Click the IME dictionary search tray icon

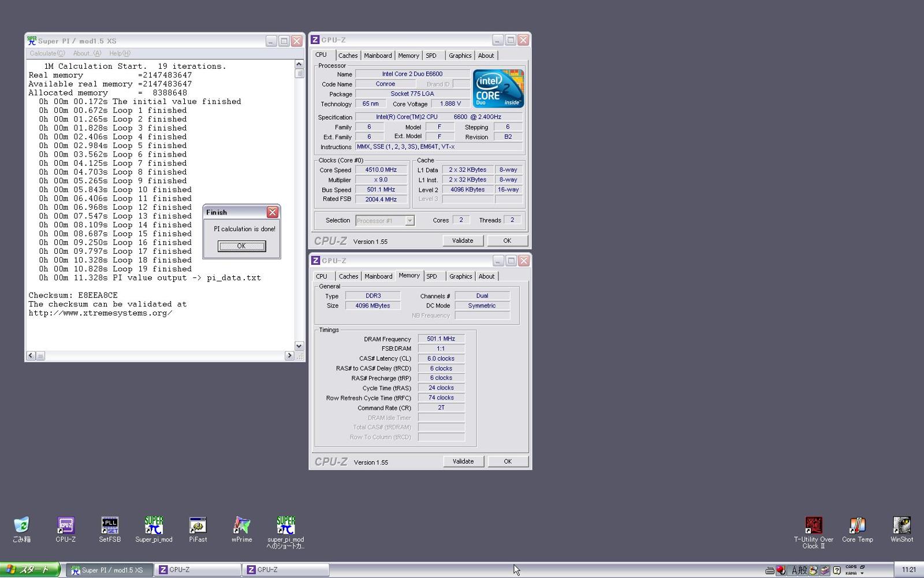[x=814, y=570]
